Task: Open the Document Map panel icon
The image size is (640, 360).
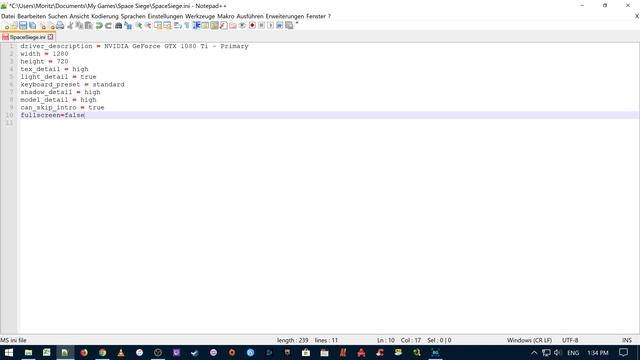Action: (214, 26)
